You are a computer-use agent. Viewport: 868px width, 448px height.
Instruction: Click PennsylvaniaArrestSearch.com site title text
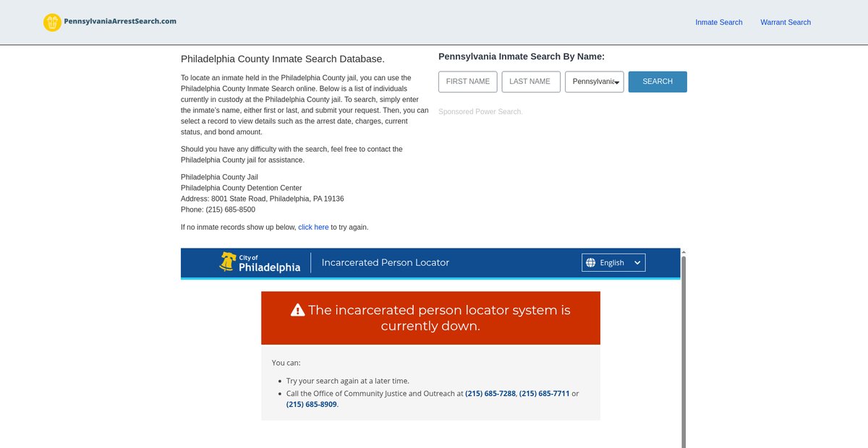pos(120,21)
